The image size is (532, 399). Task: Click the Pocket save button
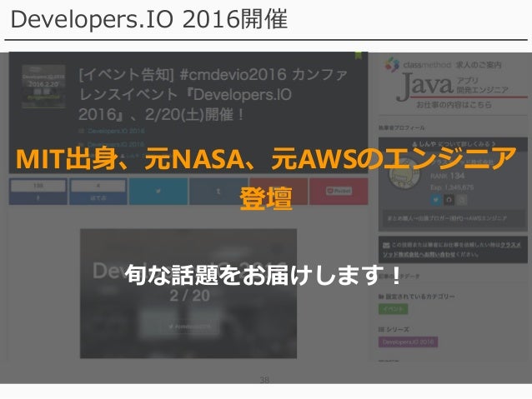(x=339, y=192)
